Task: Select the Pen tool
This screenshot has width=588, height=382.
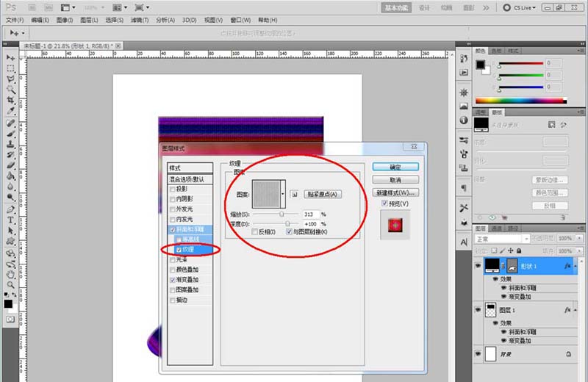Action: click(10, 209)
